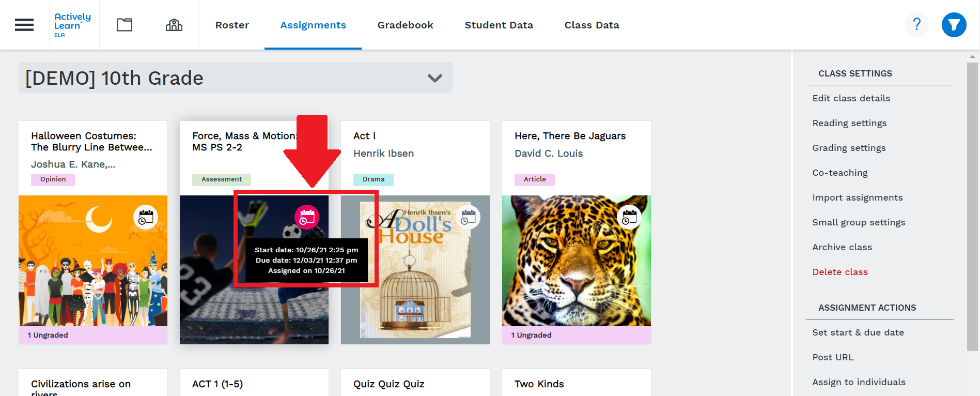The width and height of the screenshot is (980, 396).
Task: Open the Roster tab
Action: point(232,25)
